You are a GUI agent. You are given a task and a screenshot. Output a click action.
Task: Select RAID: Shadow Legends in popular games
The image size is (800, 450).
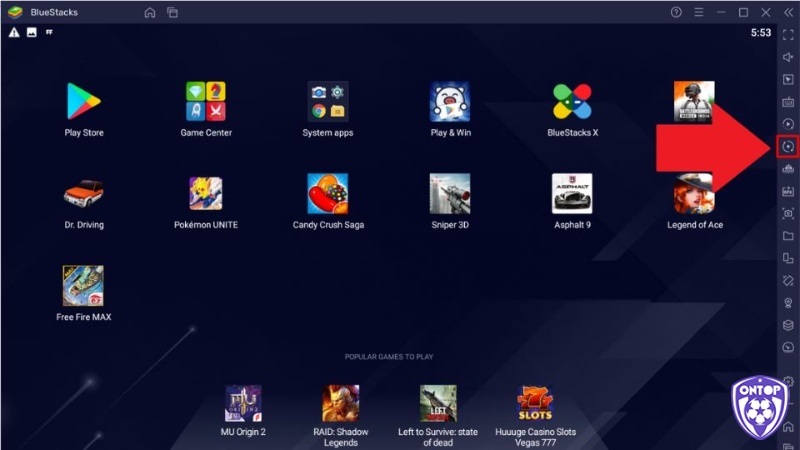click(340, 403)
